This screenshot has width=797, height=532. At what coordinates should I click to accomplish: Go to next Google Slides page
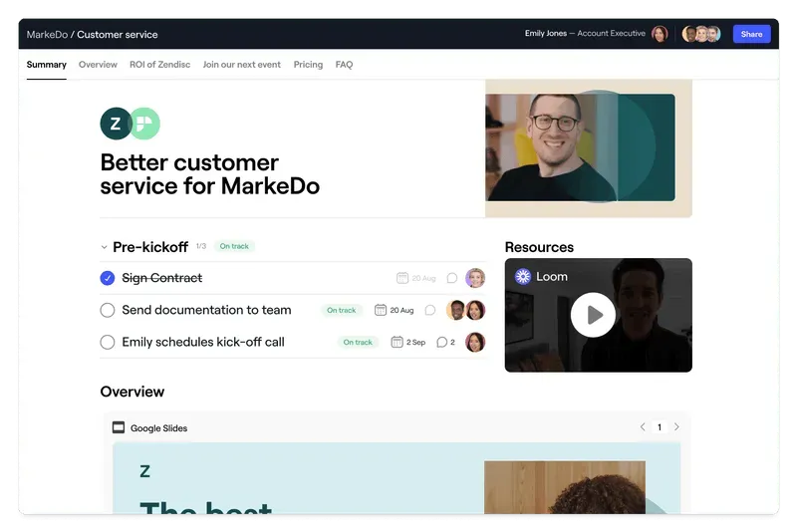point(676,426)
